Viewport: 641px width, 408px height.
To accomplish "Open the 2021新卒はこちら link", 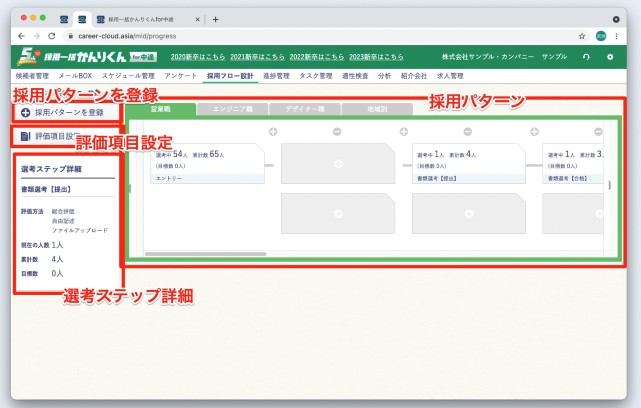I will pos(257,57).
